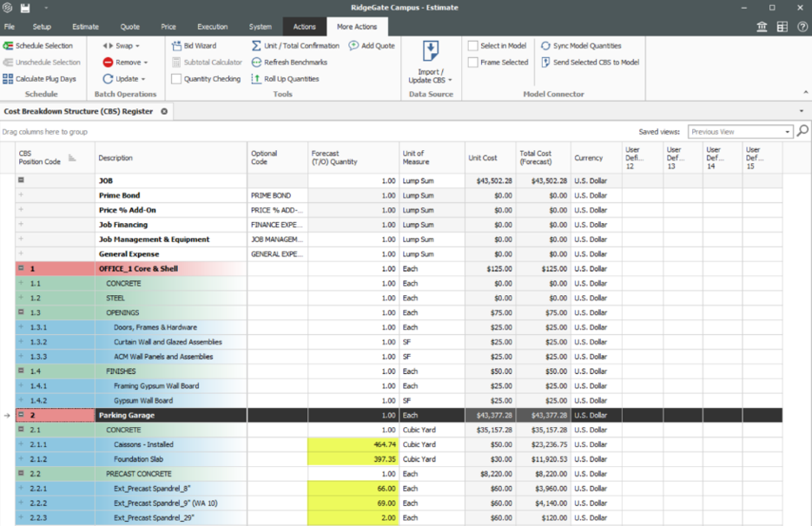This screenshot has height=526, width=812.
Task: Open the Execution ribbon tab
Action: click(x=212, y=27)
